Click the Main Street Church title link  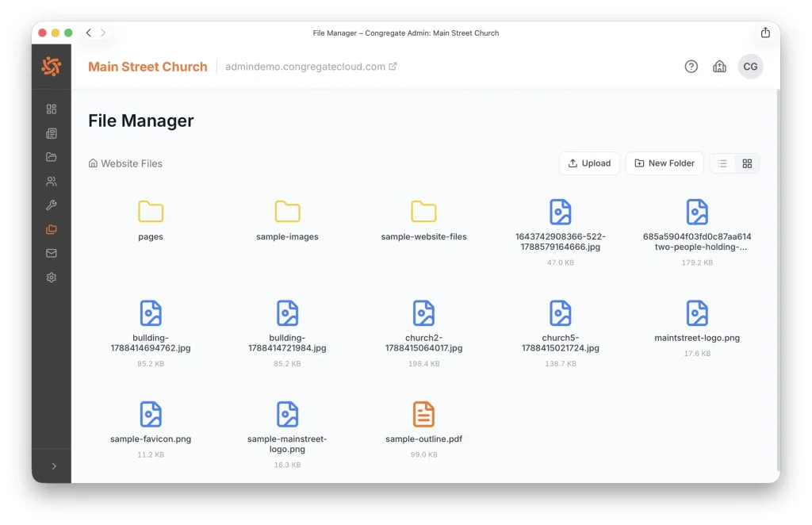click(x=147, y=67)
